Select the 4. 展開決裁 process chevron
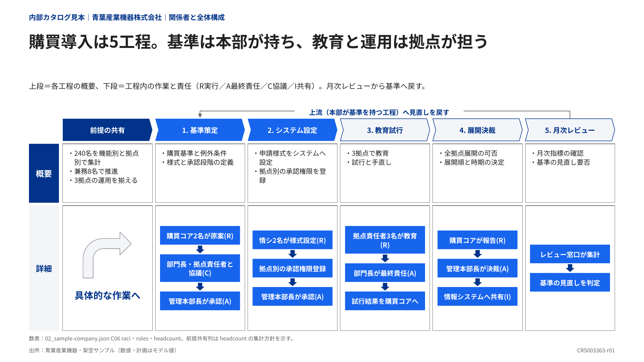 click(x=478, y=130)
